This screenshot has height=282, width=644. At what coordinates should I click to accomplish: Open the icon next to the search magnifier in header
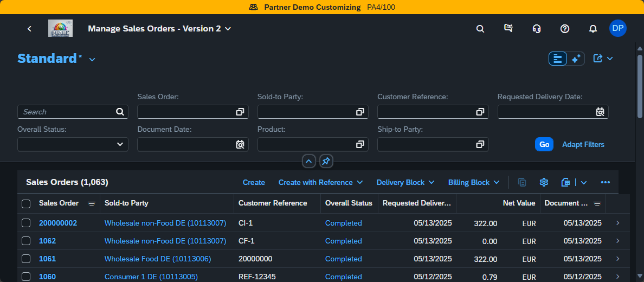click(x=508, y=28)
